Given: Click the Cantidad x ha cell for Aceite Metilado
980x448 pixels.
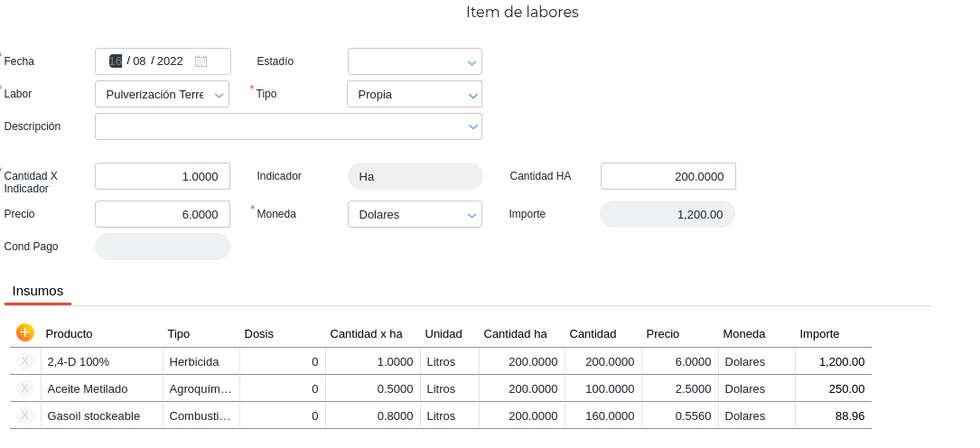Looking at the screenshot, I should [372, 388].
